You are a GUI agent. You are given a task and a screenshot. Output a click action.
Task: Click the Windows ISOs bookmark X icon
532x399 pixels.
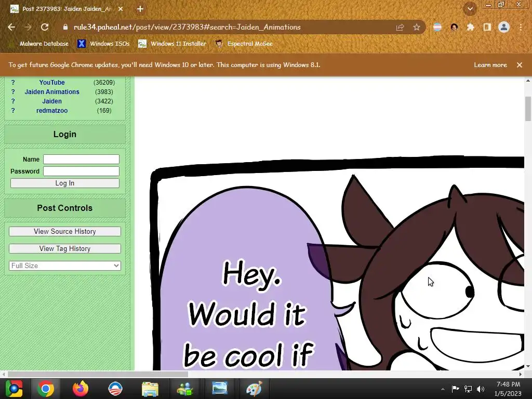point(82,44)
